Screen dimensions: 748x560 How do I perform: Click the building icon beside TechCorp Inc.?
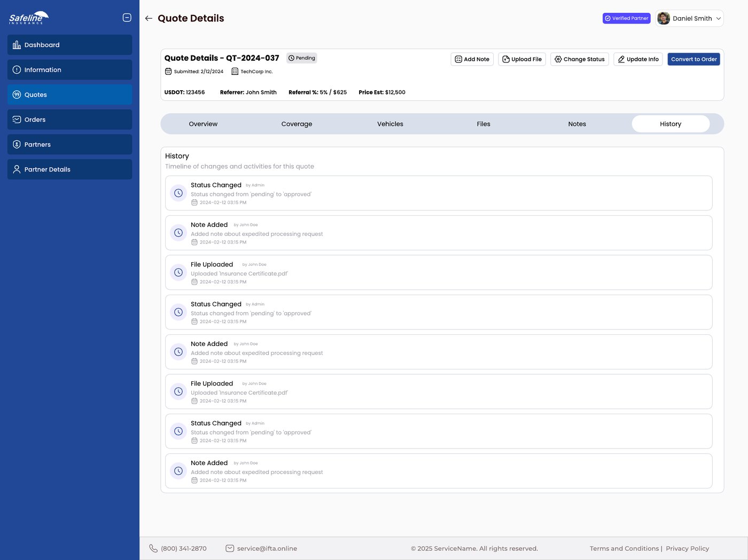(235, 72)
